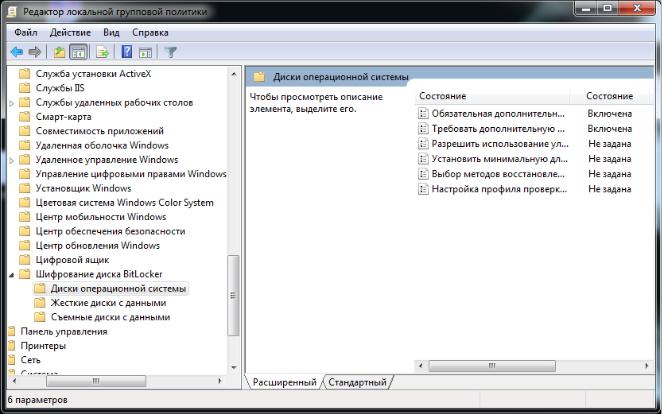This screenshot has height=414, width=662.
Task: Select Управление цифровыми правами Windows folder
Action: click(131, 174)
